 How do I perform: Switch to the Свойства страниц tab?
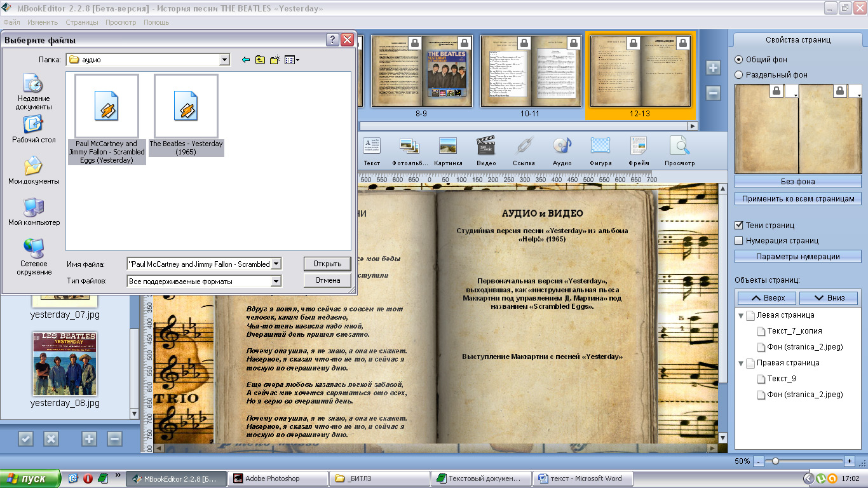point(797,39)
